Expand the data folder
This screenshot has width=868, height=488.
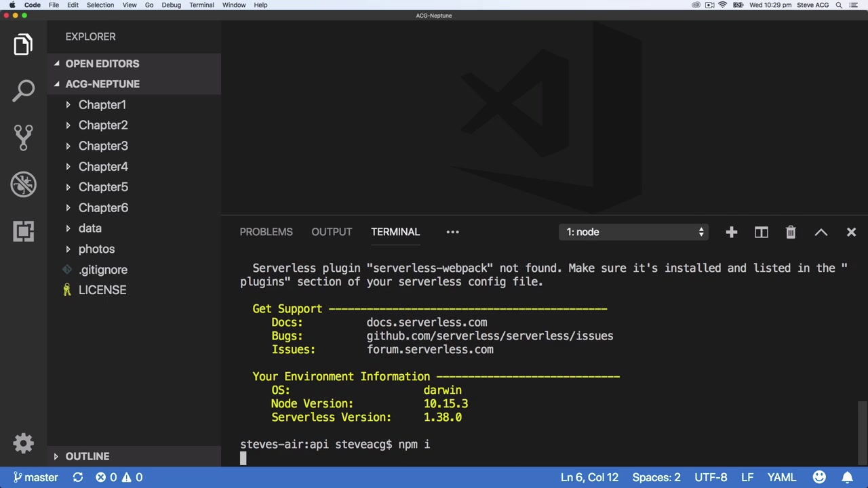point(90,228)
